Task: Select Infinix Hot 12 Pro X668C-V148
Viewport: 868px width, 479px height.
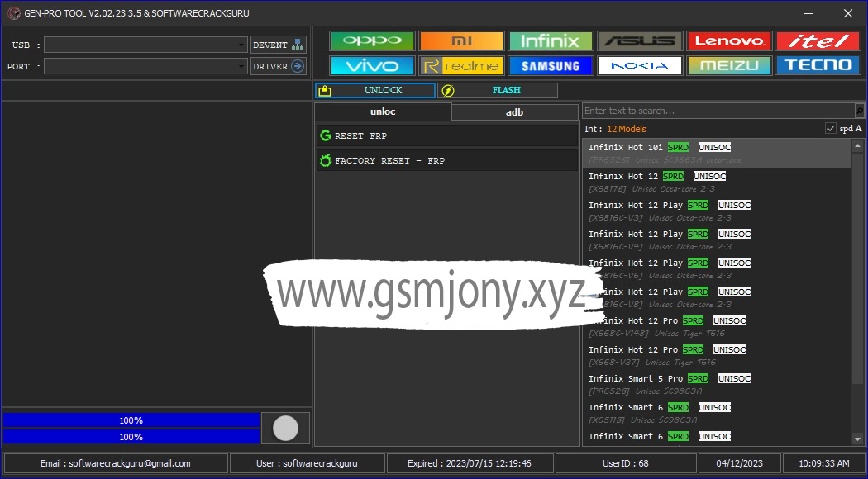Action: coord(717,326)
